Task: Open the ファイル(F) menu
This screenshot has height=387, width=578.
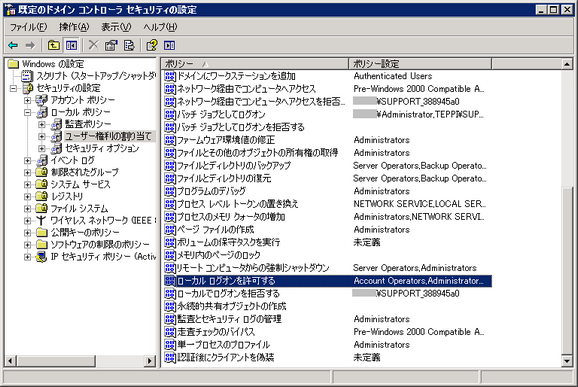Action: tap(28, 27)
